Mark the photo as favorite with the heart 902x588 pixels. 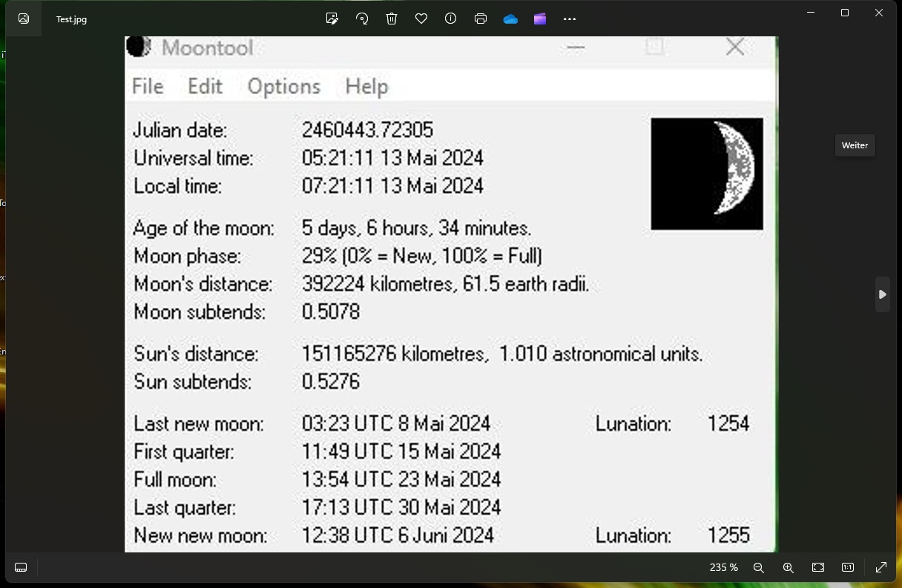[421, 19]
